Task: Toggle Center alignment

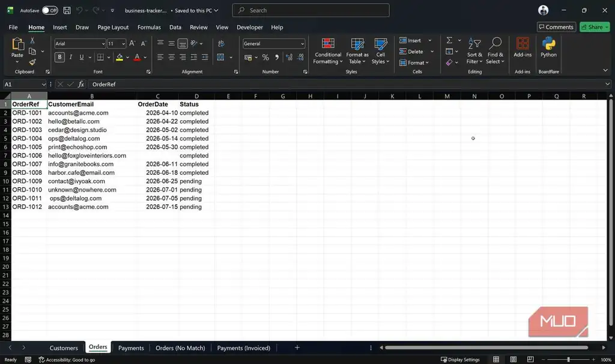Action: coord(171,57)
